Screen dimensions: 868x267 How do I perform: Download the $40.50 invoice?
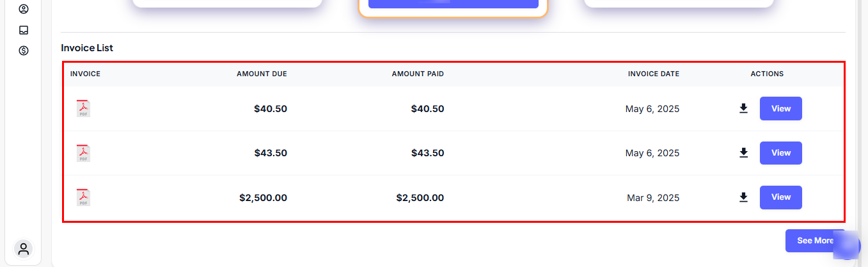click(x=743, y=109)
